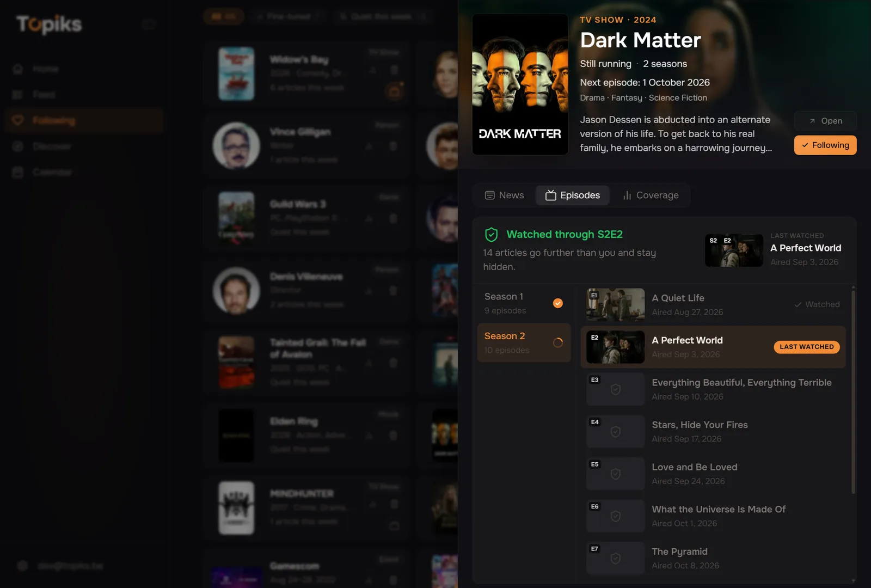Click the Home icon in blurred sidebar
The image size is (871, 588).
click(18, 69)
